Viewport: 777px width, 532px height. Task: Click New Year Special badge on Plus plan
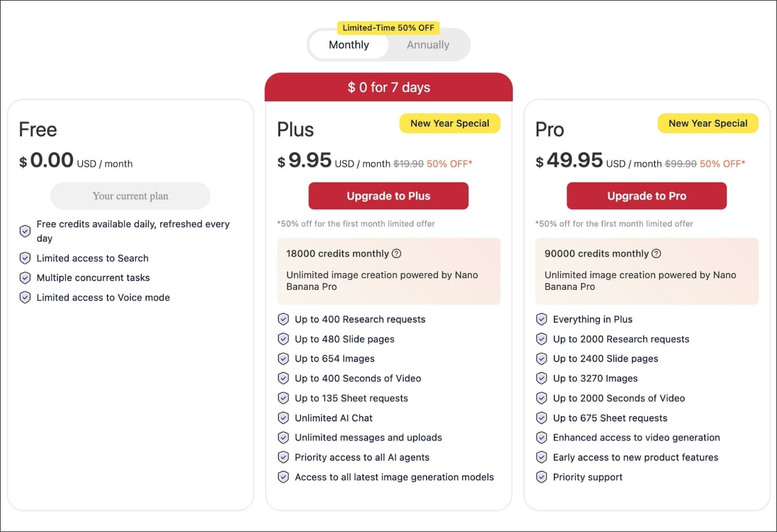point(450,123)
